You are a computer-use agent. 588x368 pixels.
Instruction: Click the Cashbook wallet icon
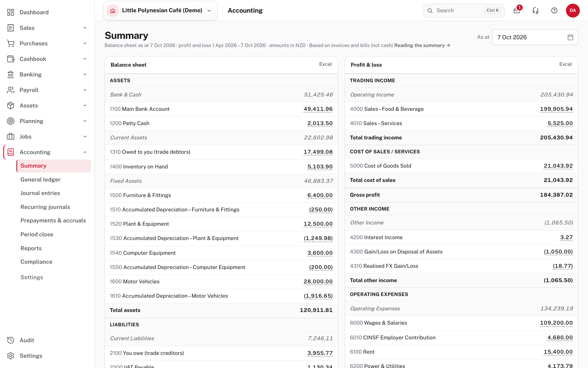10,59
